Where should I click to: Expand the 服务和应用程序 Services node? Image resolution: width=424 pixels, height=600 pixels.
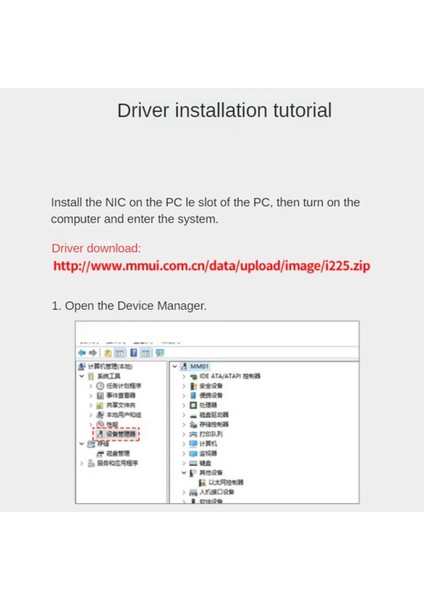82,463
